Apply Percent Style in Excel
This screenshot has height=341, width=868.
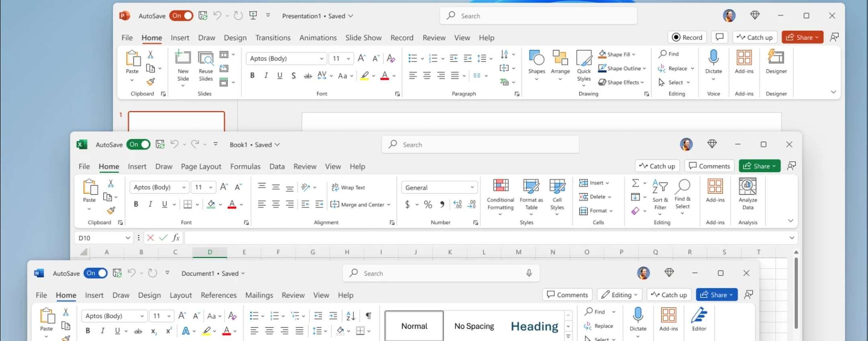click(x=428, y=204)
